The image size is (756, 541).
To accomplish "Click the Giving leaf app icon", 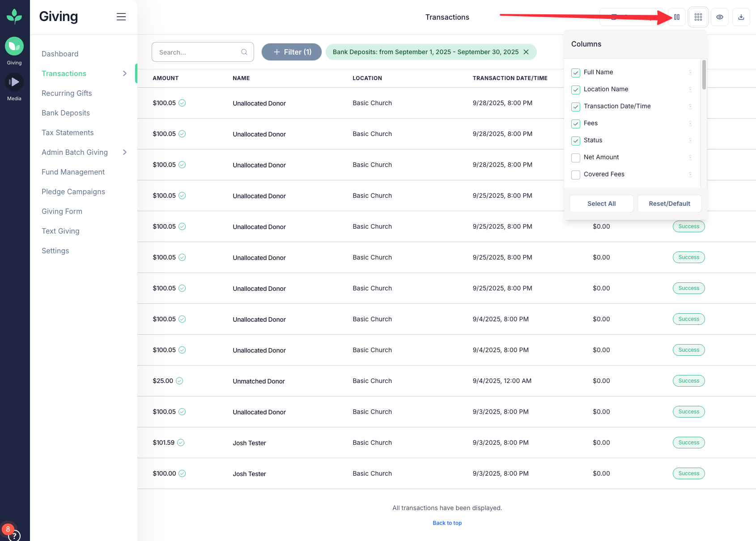I will coord(14,47).
